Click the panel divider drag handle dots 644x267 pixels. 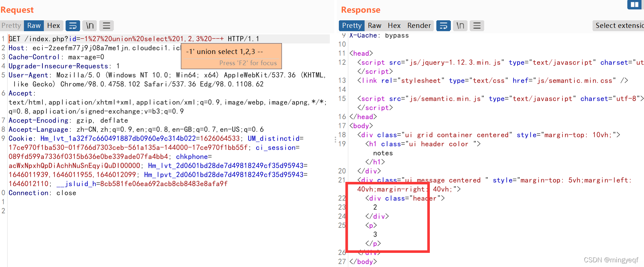335,139
